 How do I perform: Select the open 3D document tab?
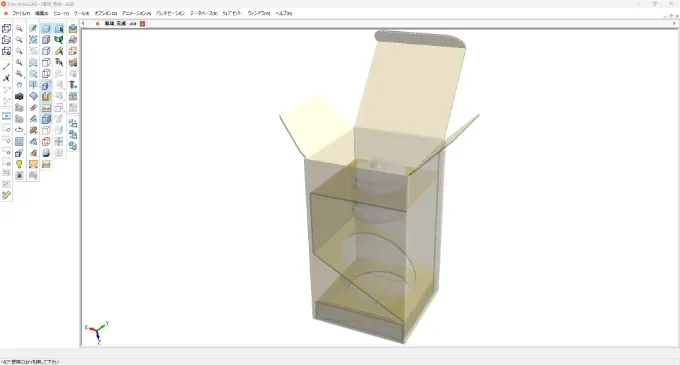(120, 24)
